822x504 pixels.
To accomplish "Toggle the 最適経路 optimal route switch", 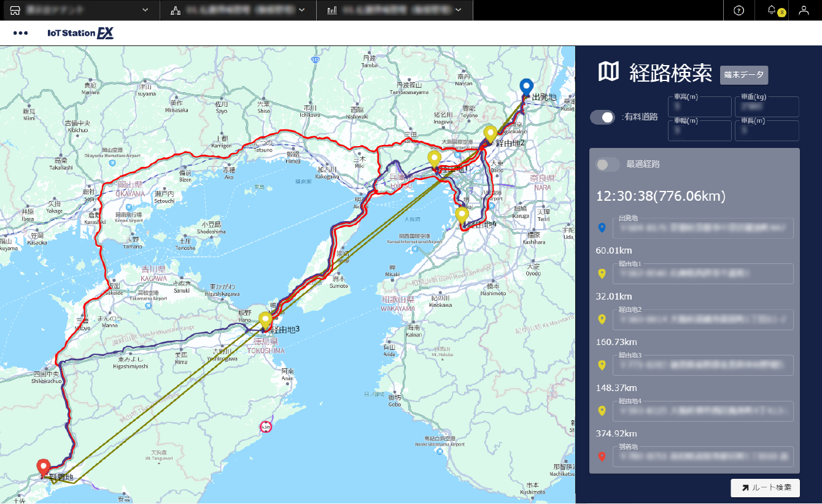I will pos(608,165).
